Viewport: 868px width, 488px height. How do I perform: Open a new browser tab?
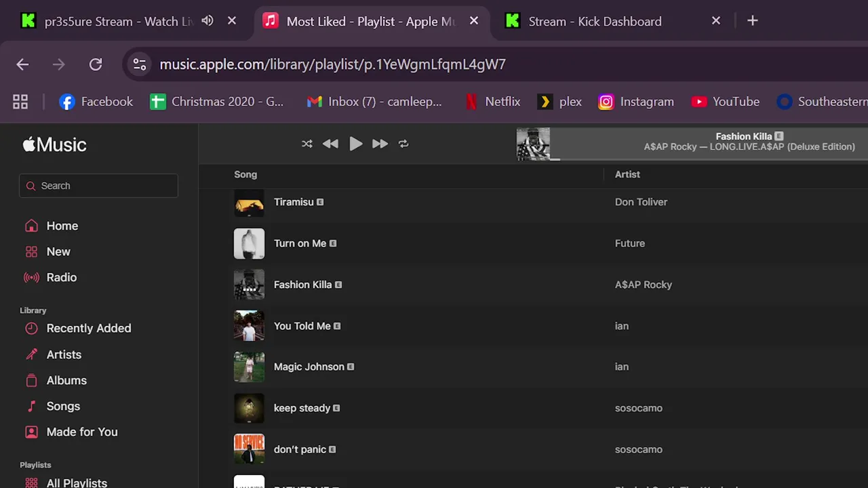point(752,21)
